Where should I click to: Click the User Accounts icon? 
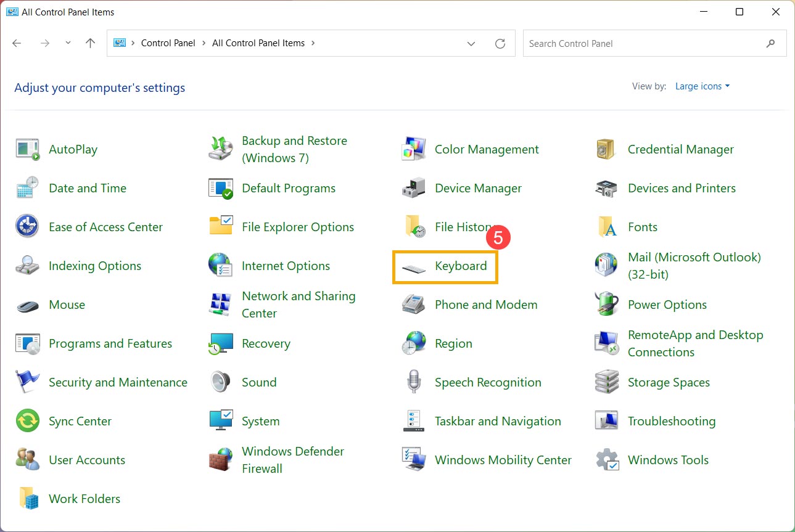tap(28, 460)
